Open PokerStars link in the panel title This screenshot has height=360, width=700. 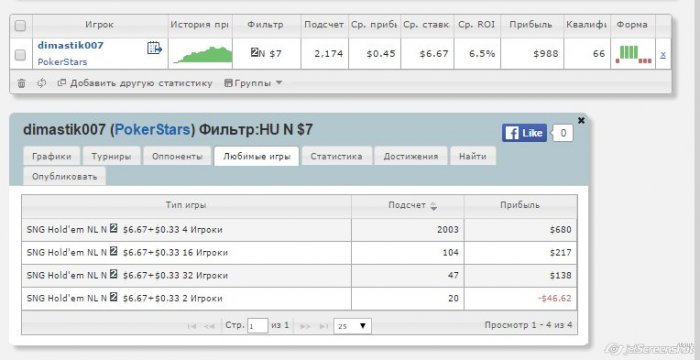click(153, 130)
